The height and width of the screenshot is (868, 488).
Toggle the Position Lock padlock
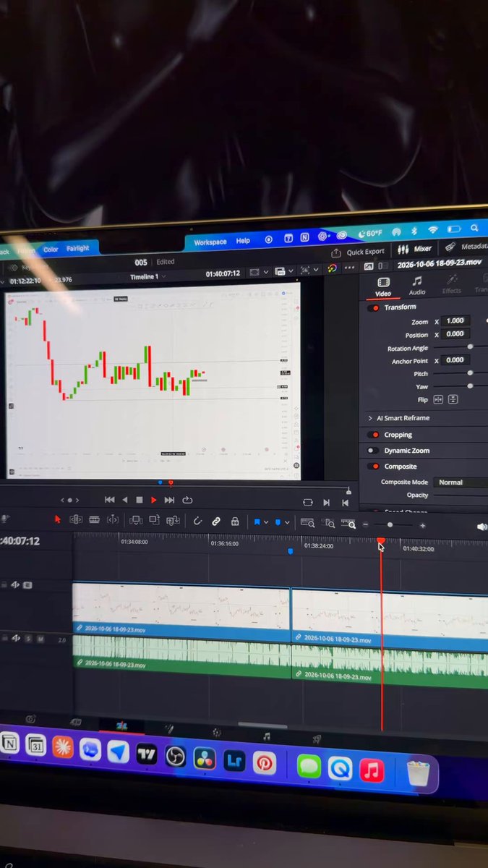pos(235,522)
